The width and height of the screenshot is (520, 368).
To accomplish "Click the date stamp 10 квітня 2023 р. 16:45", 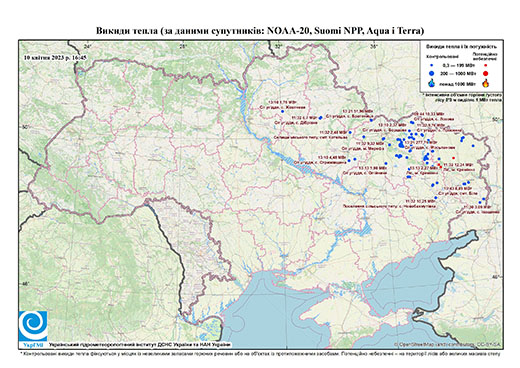I will [55, 57].
